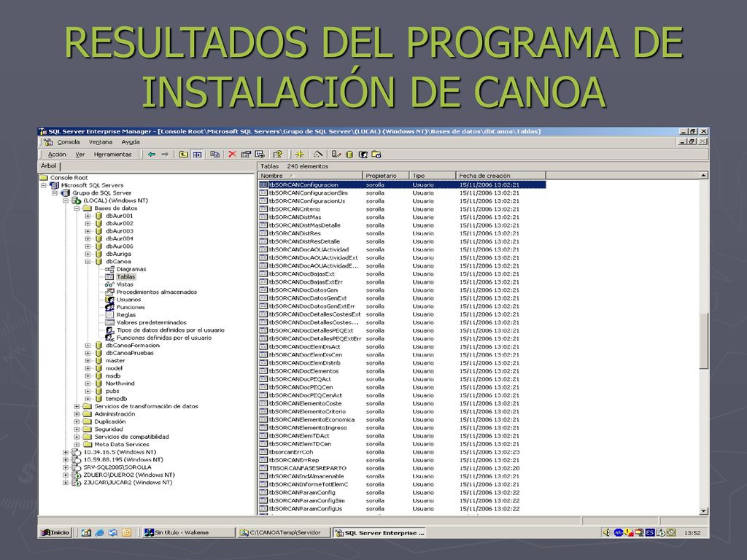
Task: Select table tbSORCANDistMas
Action: coord(295,217)
